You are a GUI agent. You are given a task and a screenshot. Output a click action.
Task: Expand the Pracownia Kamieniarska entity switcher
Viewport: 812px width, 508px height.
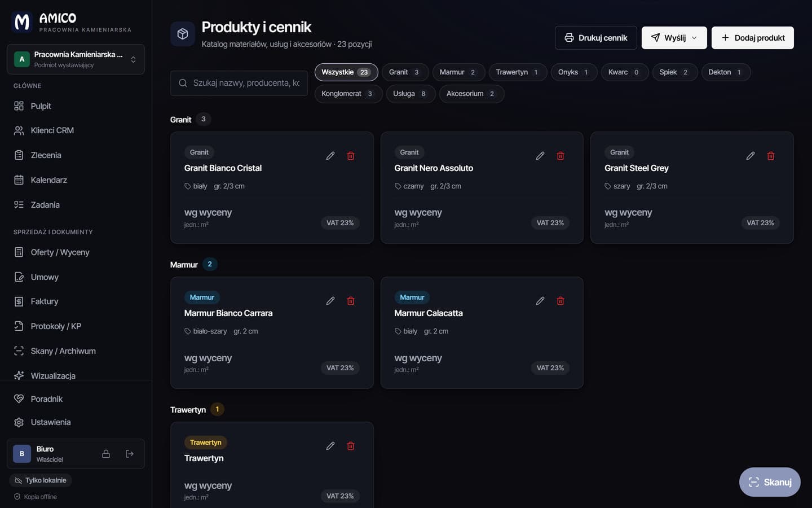point(76,59)
